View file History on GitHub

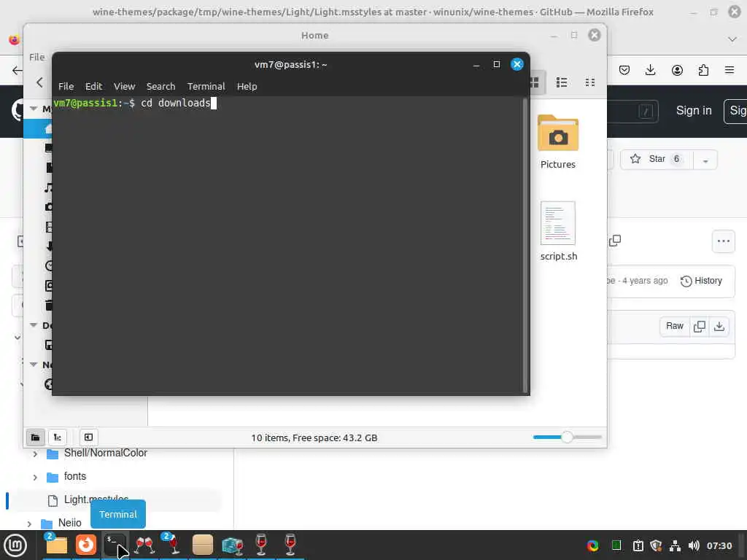(701, 281)
